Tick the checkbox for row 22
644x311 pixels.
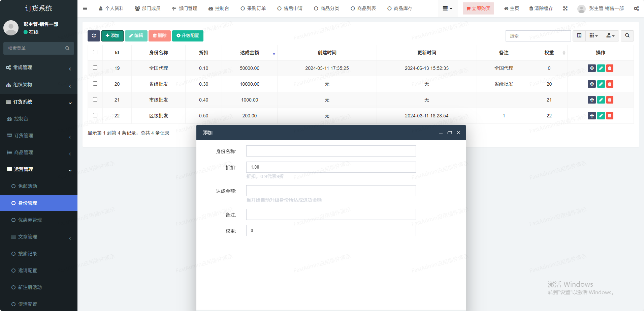[x=95, y=115]
